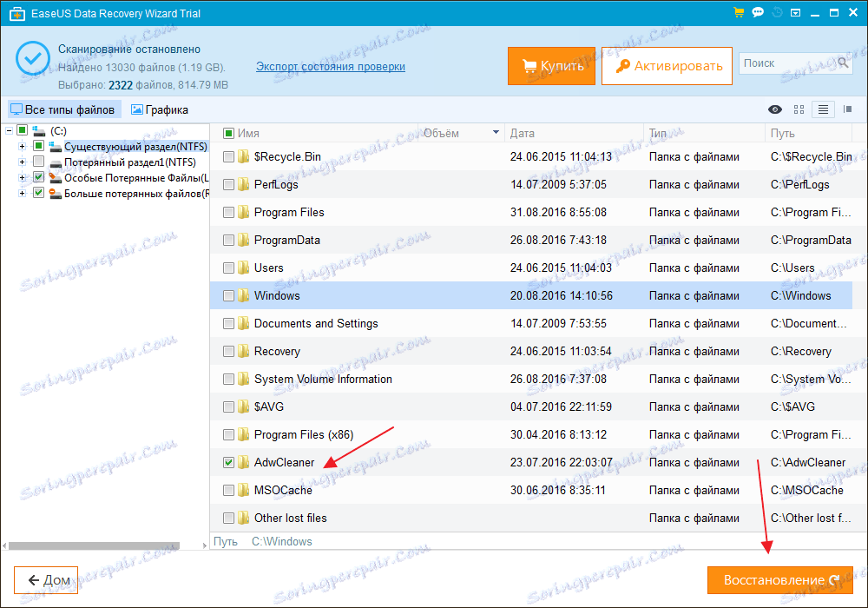Expand Потерянный раздел1(NTFS) node
Viewport: 868px width, 608px height.
(23, 162)
